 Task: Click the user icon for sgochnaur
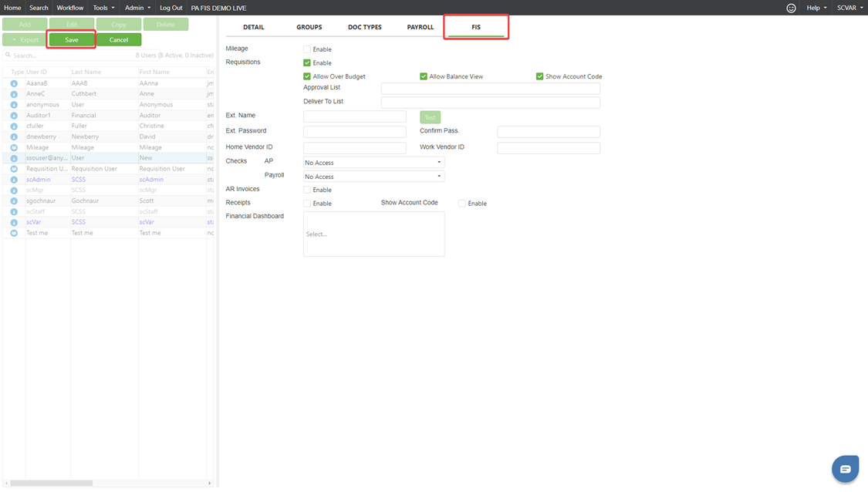(14, 201)
